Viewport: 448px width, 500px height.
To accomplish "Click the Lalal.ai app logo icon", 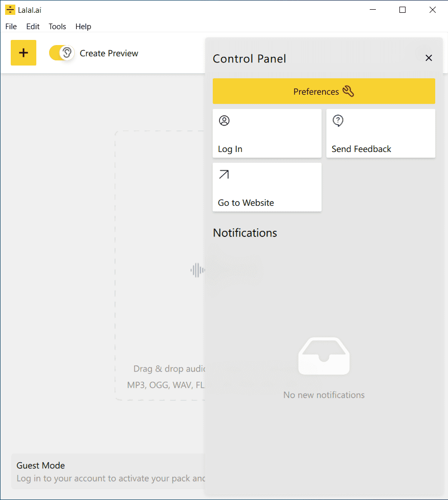I will click(10, 10).
